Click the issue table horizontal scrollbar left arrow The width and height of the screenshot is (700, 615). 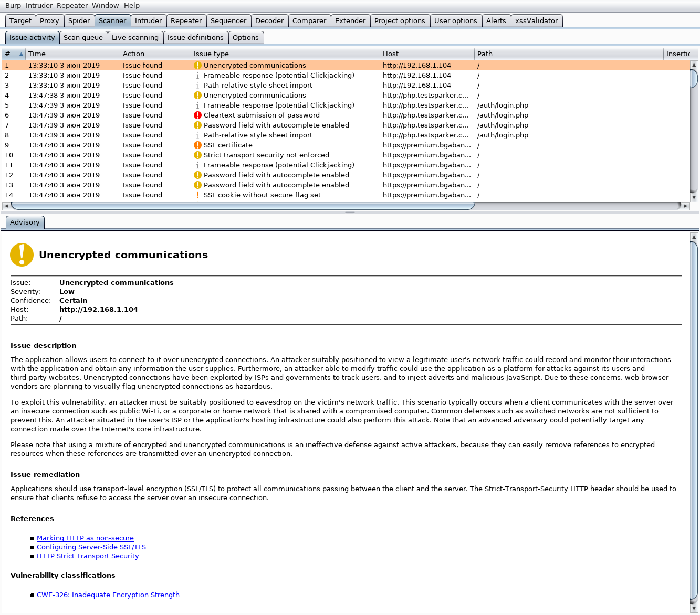[6, 206]
